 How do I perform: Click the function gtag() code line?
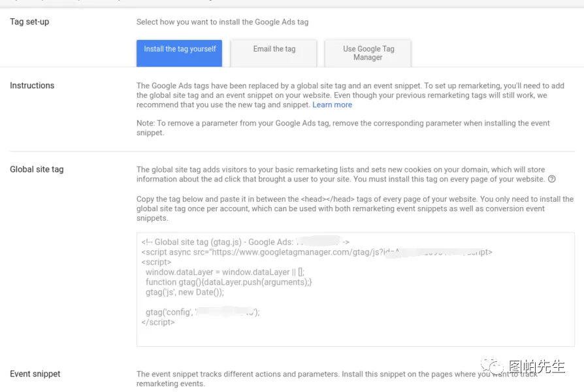tap(229, 282)
